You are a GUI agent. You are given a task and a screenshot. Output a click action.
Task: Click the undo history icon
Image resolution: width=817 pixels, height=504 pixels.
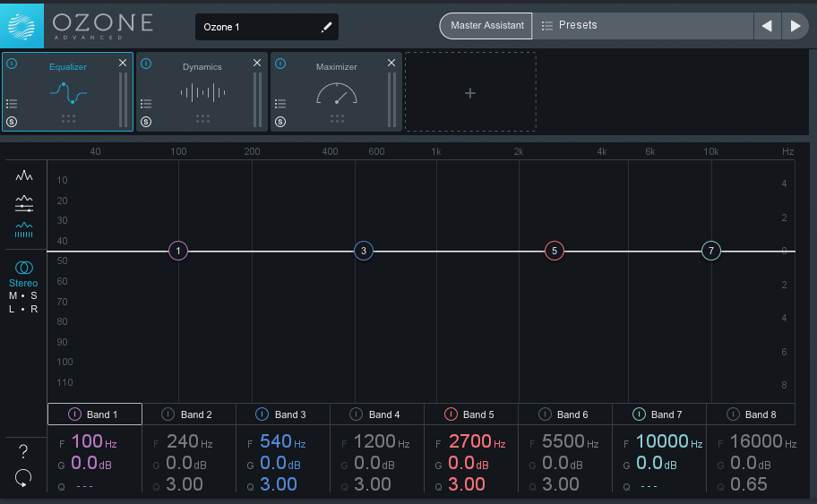point(23,479)
